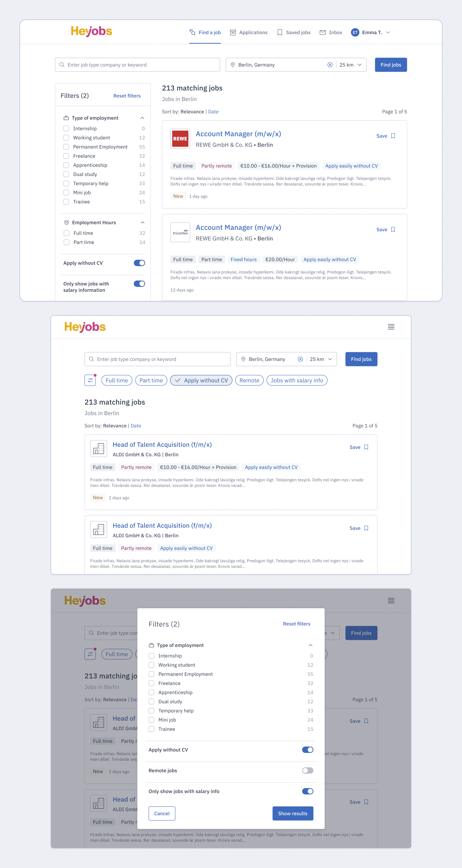Open the Applications tab in the top navigation
Screen dimensions: 462x868
(249, 32)
